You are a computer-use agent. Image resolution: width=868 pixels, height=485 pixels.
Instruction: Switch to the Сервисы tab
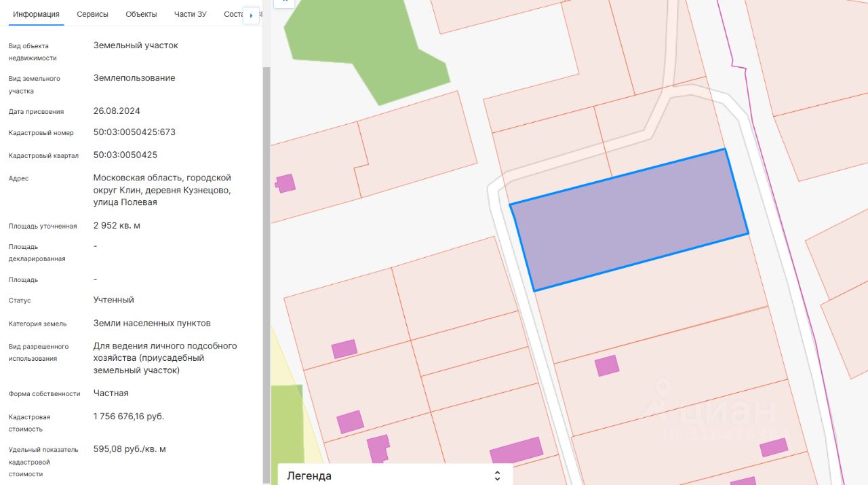92,14
